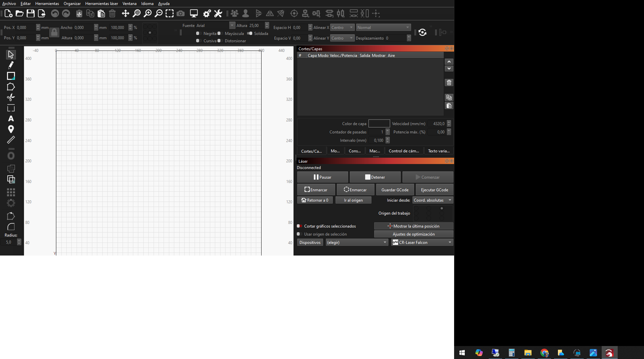
Task: Click the Color de capa swatch
Action: tap(379, 124)
